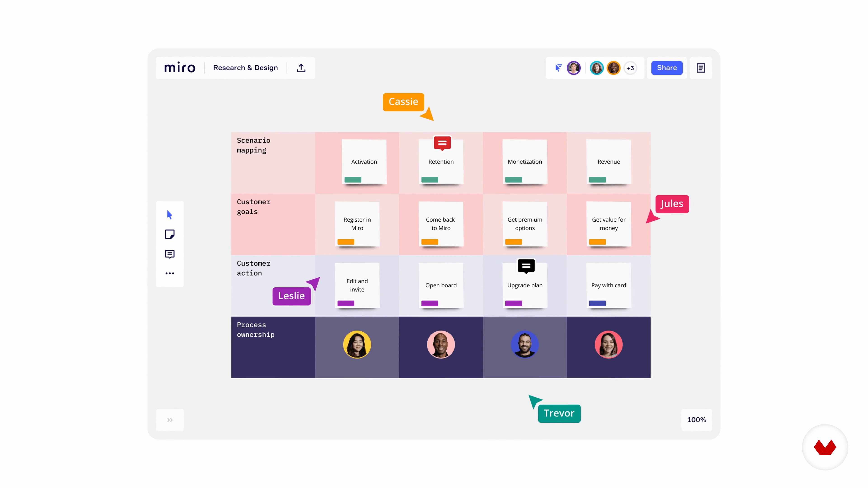The image size is (868, 488).
Task: Click the Jules cursor label
Action: coord(672,204)
